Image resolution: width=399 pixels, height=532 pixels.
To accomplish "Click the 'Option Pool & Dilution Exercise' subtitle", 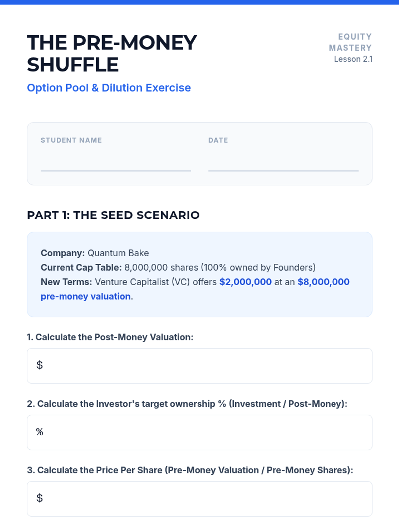I will pos(109,88).
